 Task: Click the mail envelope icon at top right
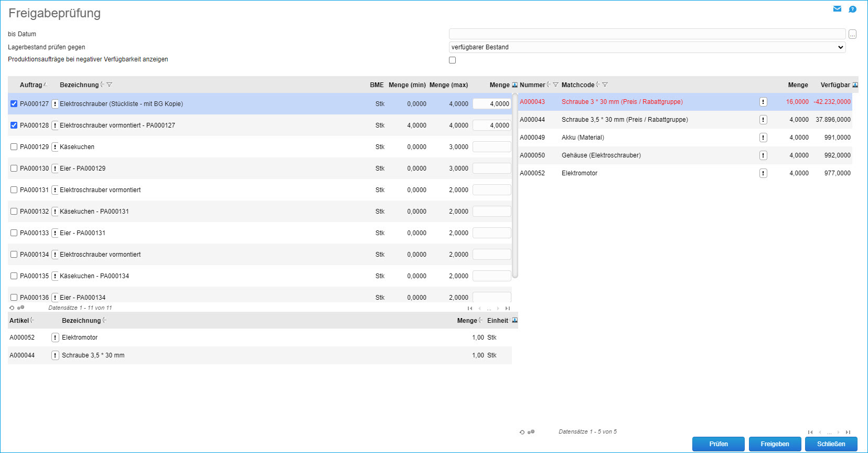pos(837,9)
